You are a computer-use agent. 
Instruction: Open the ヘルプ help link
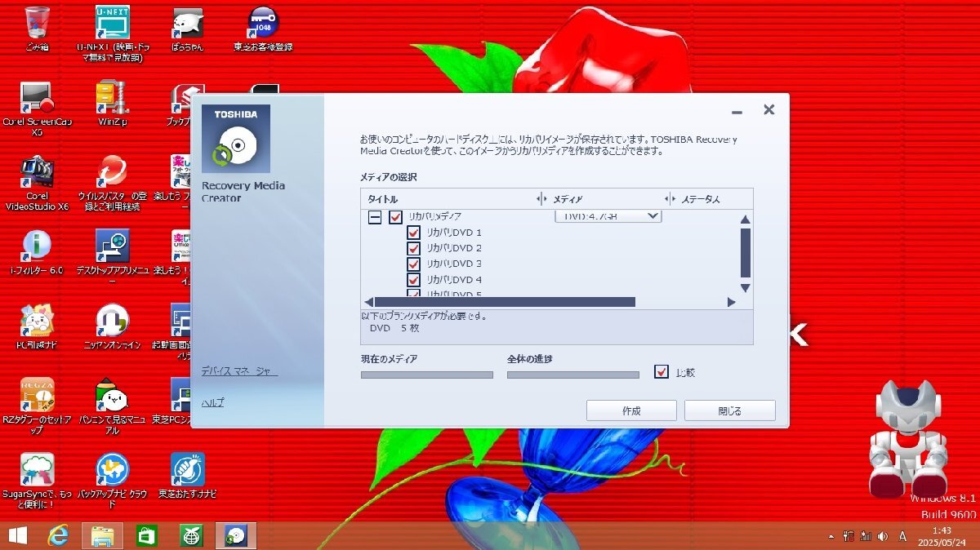212,402
